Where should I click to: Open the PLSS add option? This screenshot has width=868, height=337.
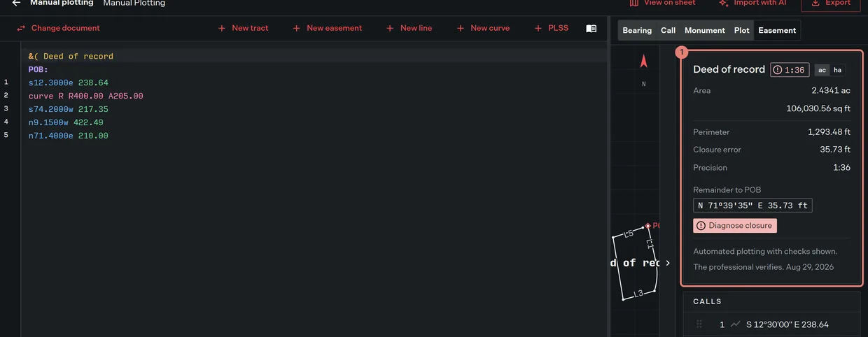coord(551,29)
